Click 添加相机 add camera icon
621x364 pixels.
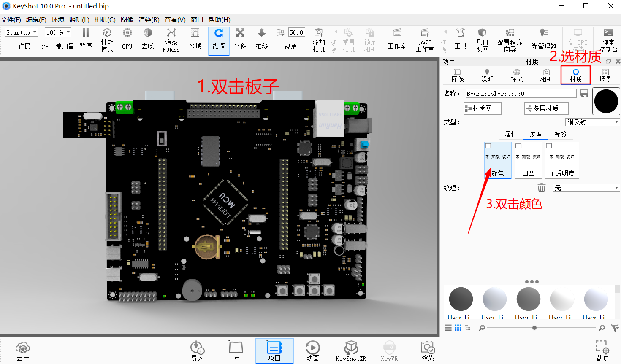pyautogui.click(x=319, y=40)
